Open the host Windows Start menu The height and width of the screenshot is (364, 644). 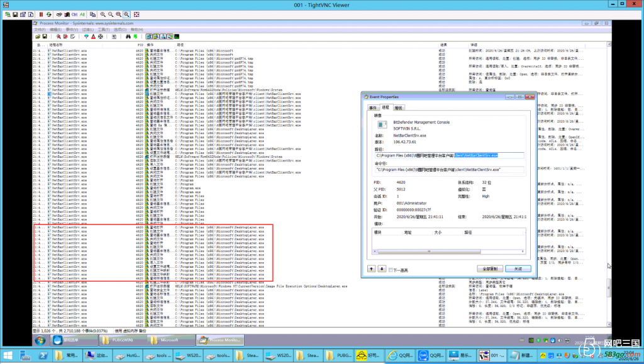click(x=8, y=355)
